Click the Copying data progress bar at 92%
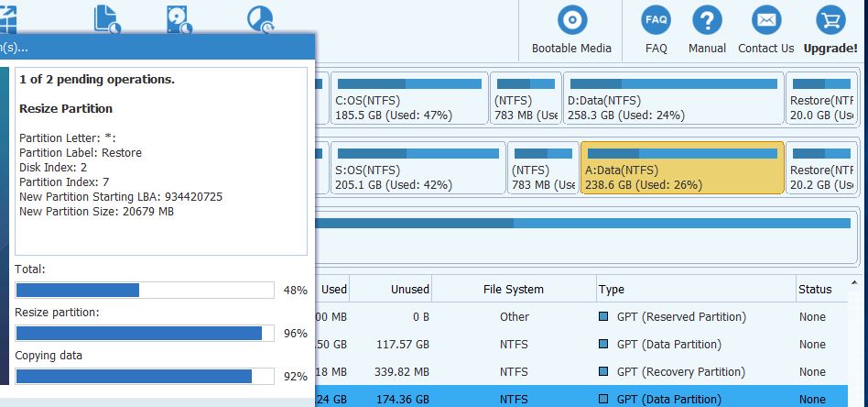868x407 pixels. pos(145,377)
